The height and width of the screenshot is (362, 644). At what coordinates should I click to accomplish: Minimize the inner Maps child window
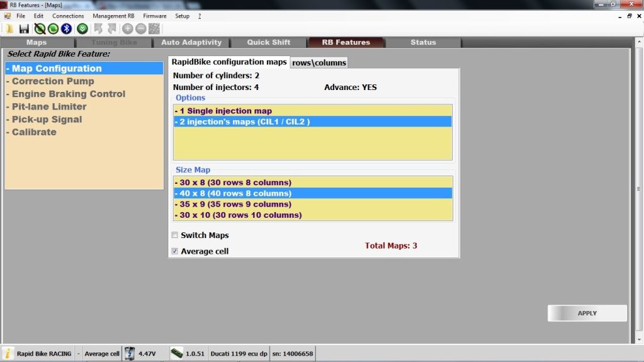click(x=620, y=16)
